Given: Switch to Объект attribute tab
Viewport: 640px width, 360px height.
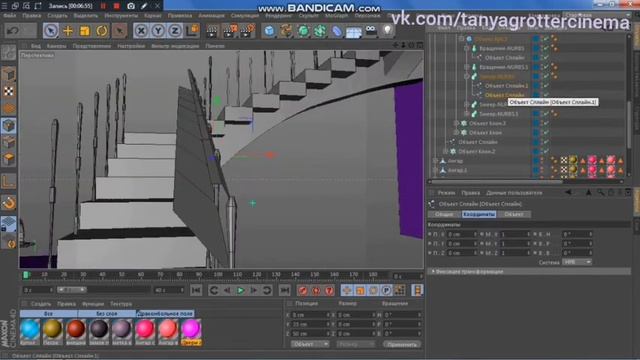Looking at the screenshot, I should pyautogui.click(x=513, y=214).
